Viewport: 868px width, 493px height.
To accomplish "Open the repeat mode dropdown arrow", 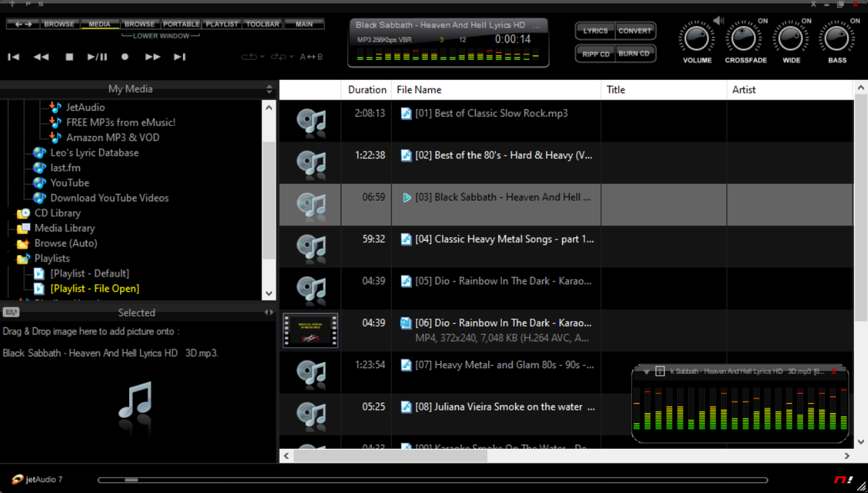I will [262, 57].
